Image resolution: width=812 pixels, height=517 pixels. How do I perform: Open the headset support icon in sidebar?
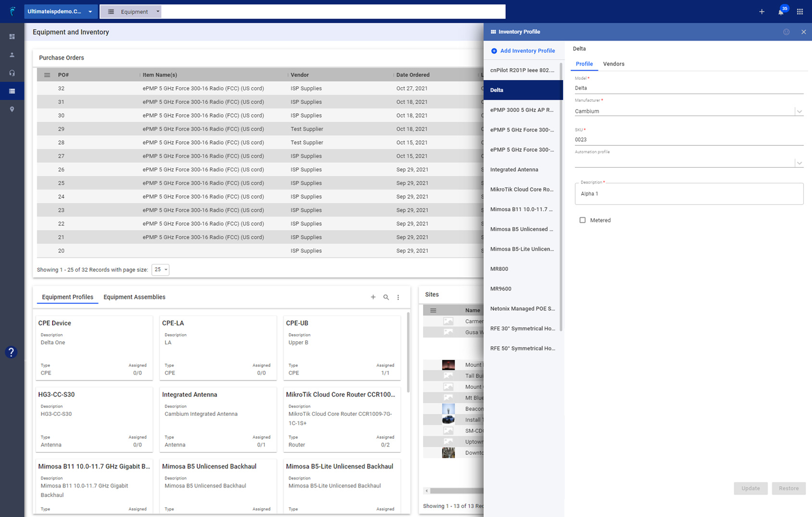click(12, 73)
